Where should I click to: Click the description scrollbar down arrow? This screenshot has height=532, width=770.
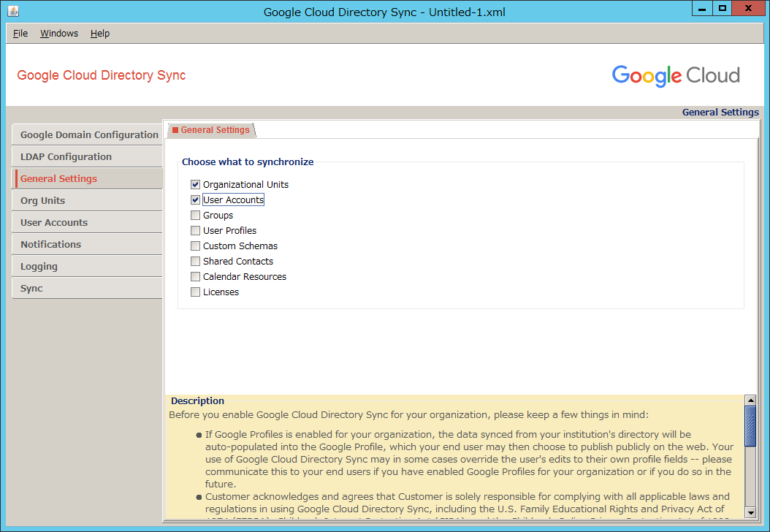click(750, 512)
